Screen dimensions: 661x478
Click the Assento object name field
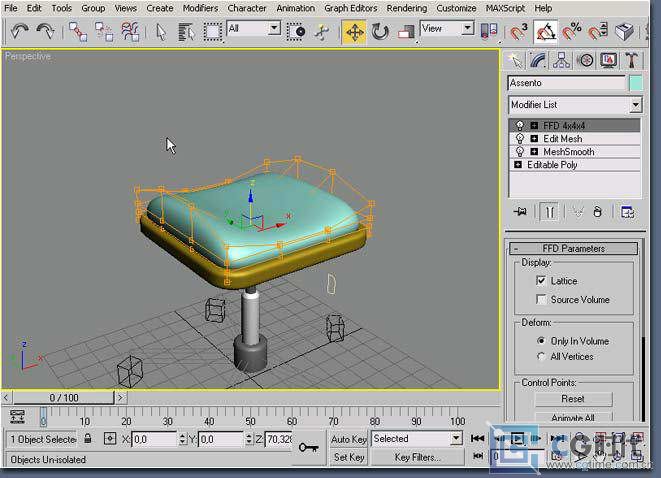pyautogui.click(x=567, y=83)
